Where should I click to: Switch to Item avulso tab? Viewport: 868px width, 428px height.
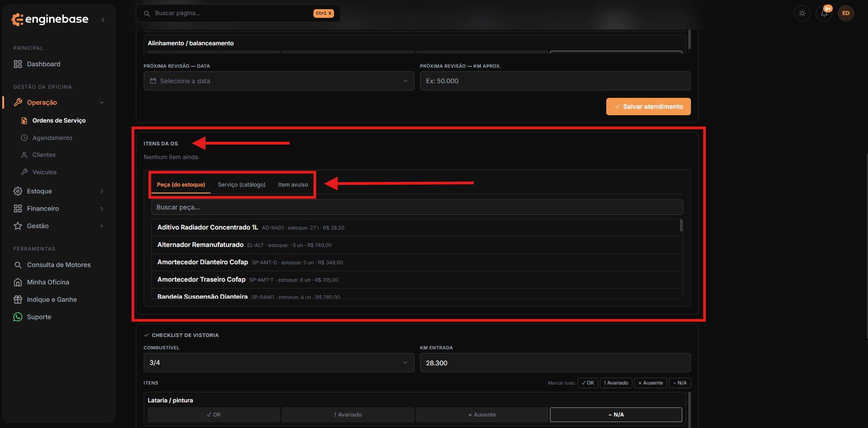[293, 185]
